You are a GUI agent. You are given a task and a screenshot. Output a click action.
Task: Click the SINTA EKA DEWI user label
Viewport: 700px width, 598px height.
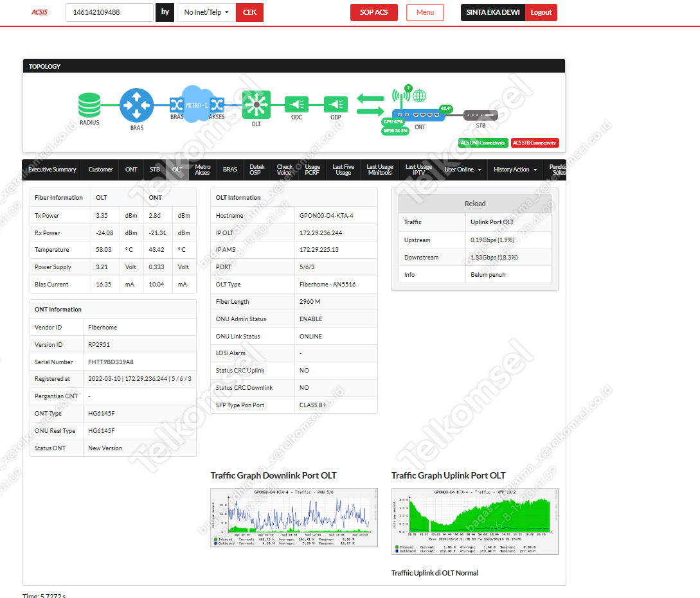coord(493,12)
